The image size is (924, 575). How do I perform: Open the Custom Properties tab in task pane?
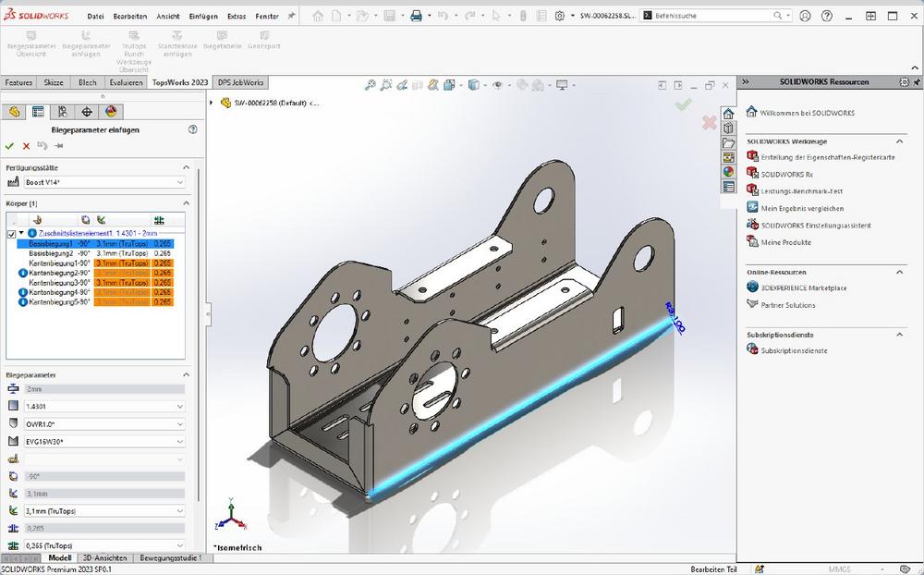click(728, 187)
